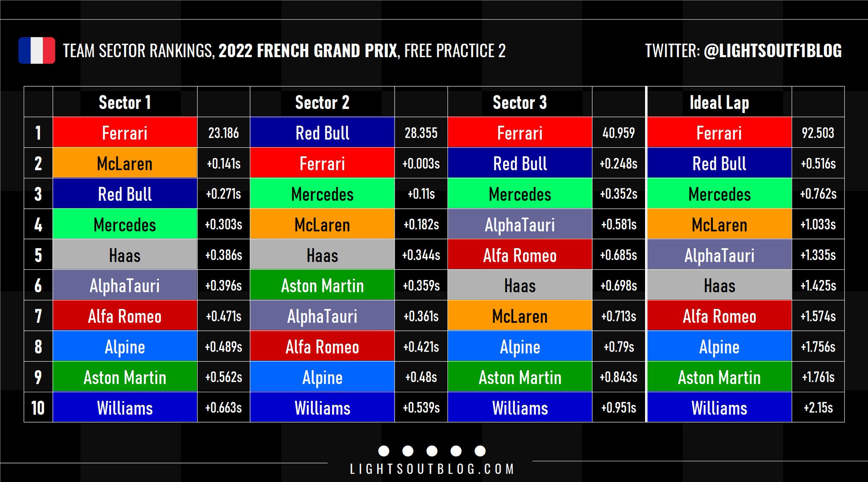Open the @LIGHTSOUTF1BLOG Twitter handle
The image size is (868, 482).
tap(772, 51)
